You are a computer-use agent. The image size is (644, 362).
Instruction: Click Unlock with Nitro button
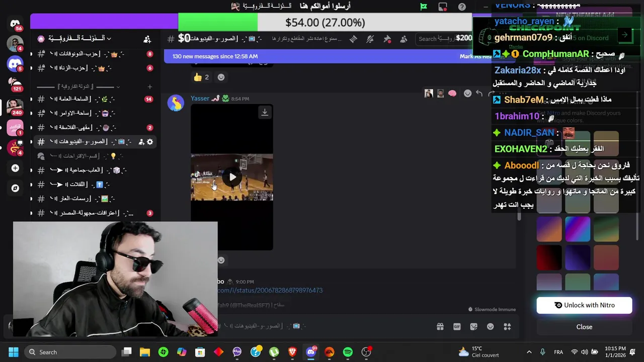coord(584,305)
